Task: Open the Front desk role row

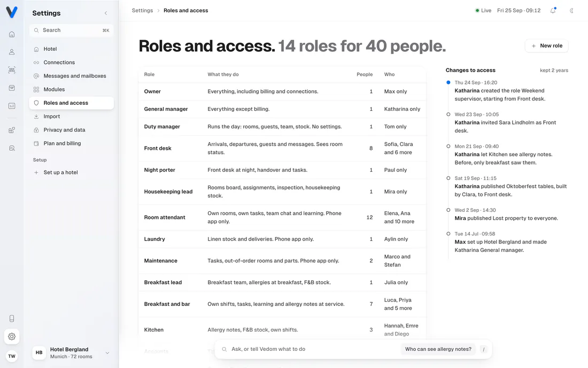Action: [x=282, y=148]
